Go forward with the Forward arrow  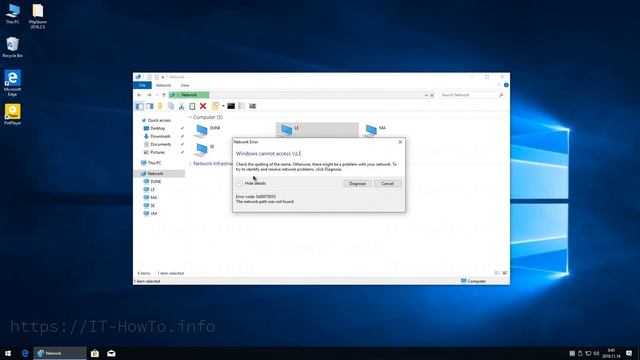[x=149, y=95]
